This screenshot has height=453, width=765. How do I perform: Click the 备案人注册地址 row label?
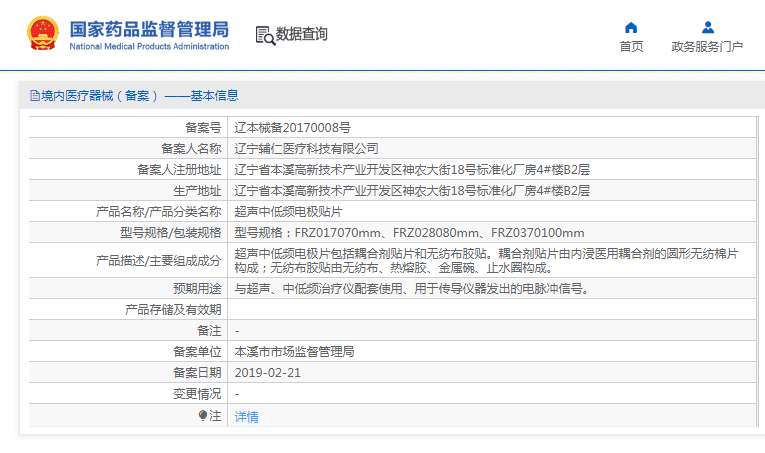click(179, 170)
